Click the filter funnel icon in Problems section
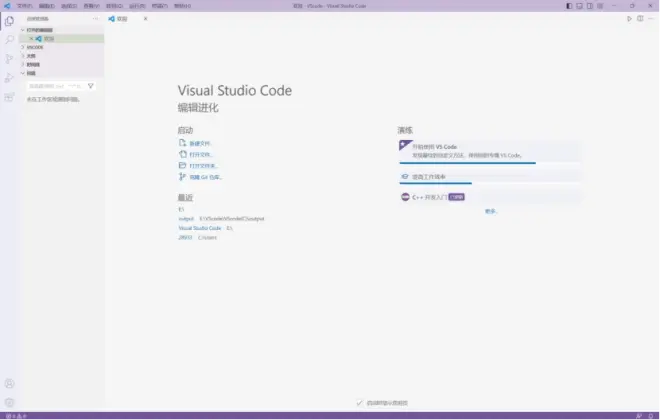 90,86
